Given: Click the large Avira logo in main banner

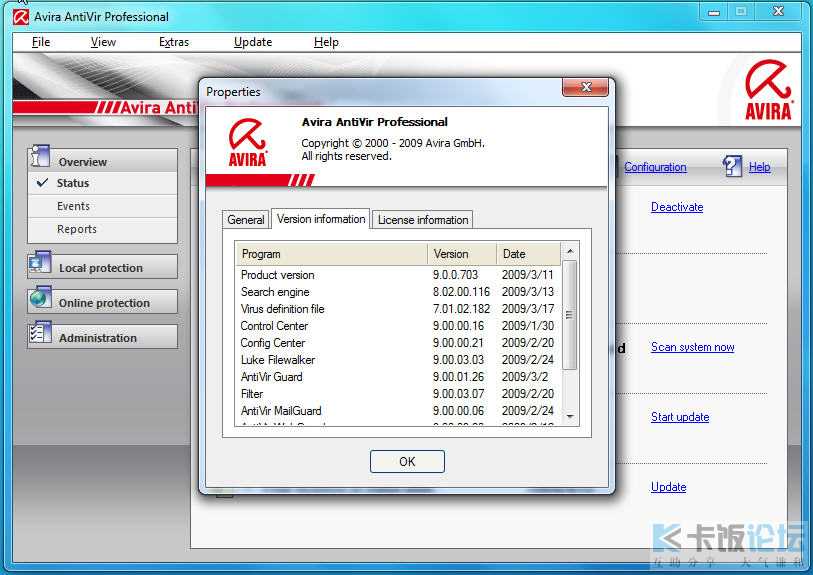Looking at the screenshot, I should (x=768, y=90).
